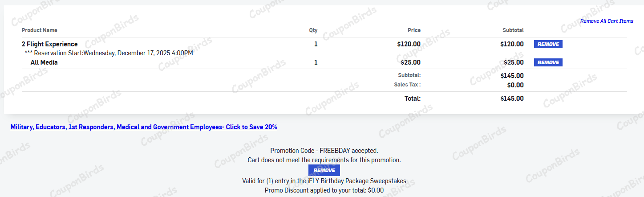644x197 pixels.
Task: Click the $120.00 price of Flight Experience
Action: [x=409, y=44]
